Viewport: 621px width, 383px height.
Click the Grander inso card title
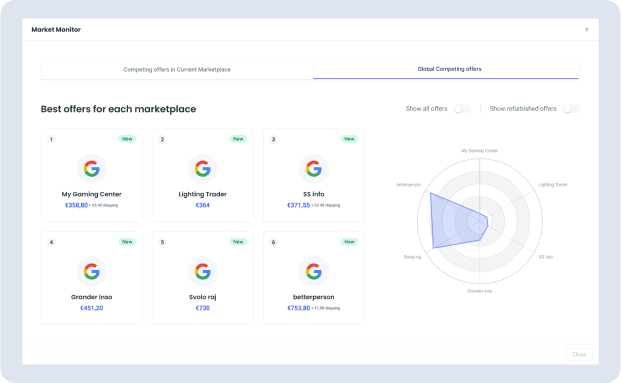tap(91, 297)
